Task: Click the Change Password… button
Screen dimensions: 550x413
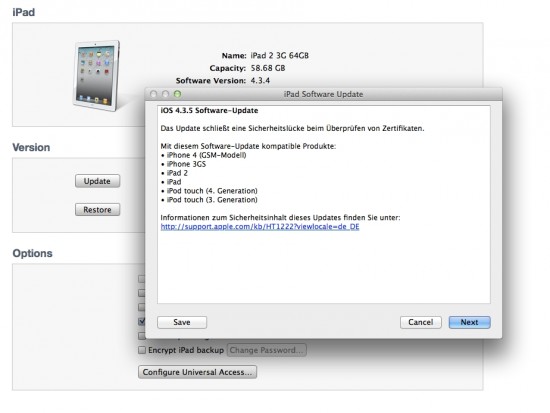Action: [267, 350]
